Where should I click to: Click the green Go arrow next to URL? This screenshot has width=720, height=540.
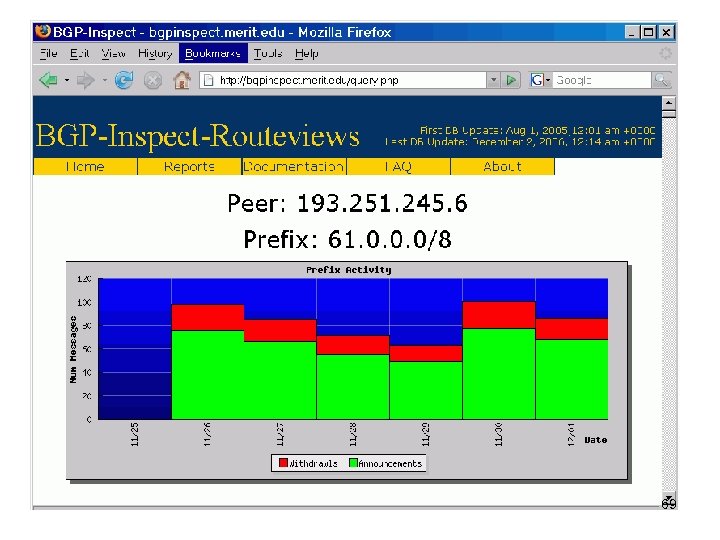[511, 80]
